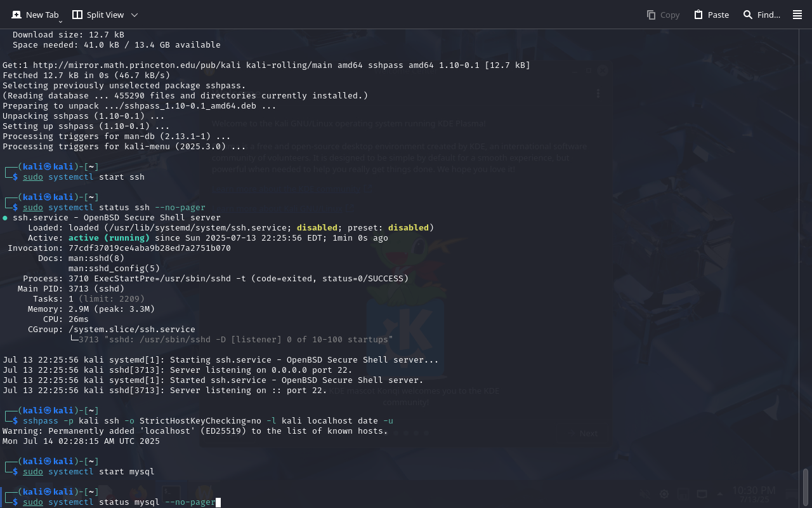The width and height of the screenshot is (812, 508).
Task: Click the 'man:sshd(8)' docs entry
Action: pos(96,258)
